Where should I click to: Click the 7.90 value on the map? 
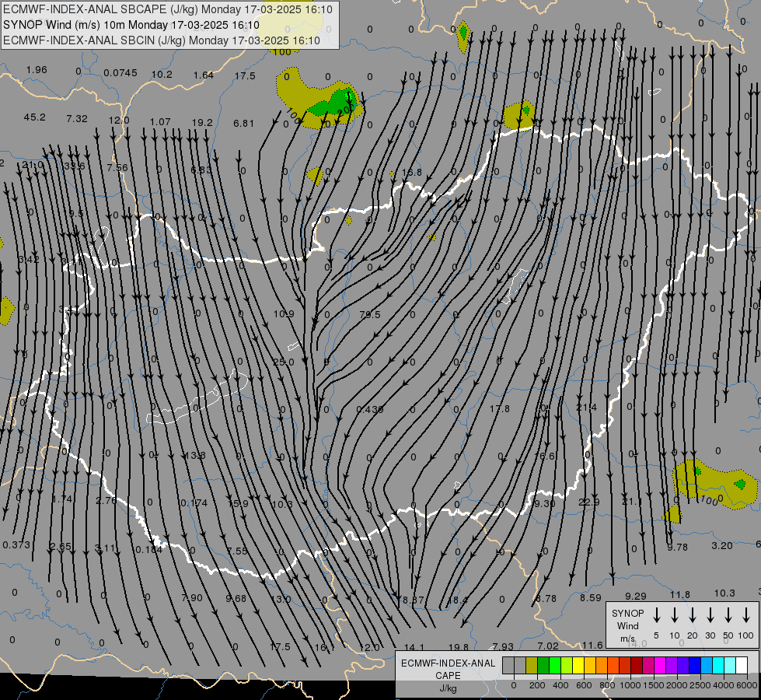pyautogui.click(x=192, y=597)
